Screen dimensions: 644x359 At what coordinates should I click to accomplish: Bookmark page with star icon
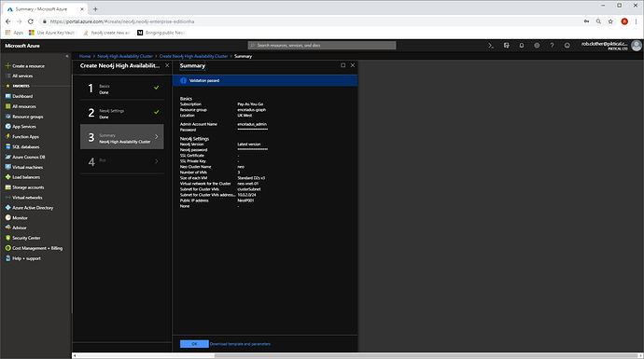tap(610, 21)
